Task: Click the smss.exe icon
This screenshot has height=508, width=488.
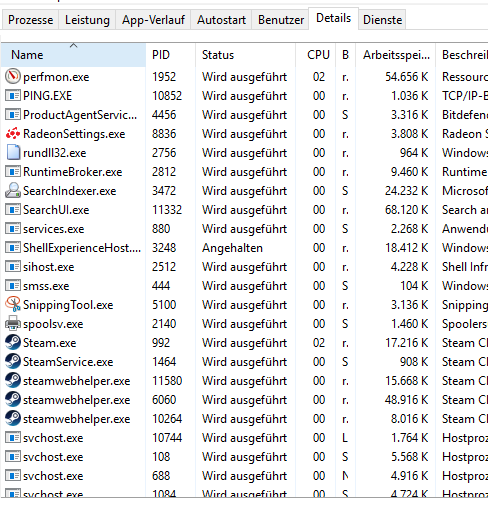Action: (13, 286)
